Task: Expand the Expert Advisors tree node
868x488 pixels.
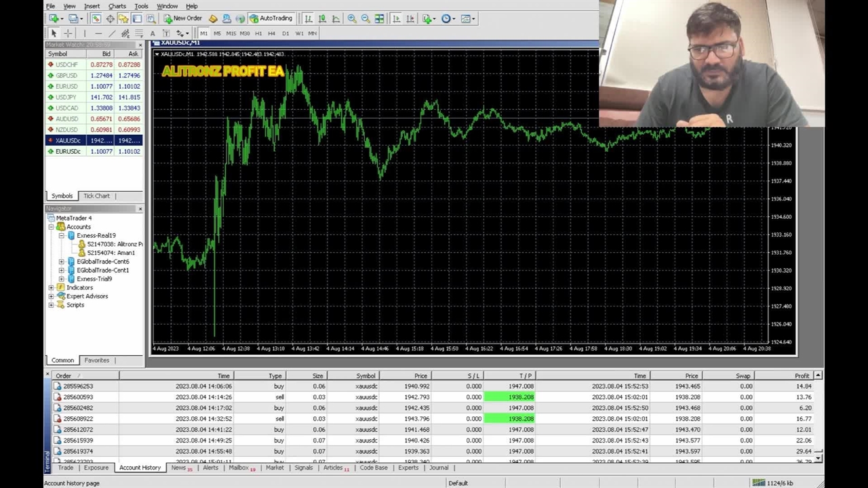Action: click(x=52, y=296)
